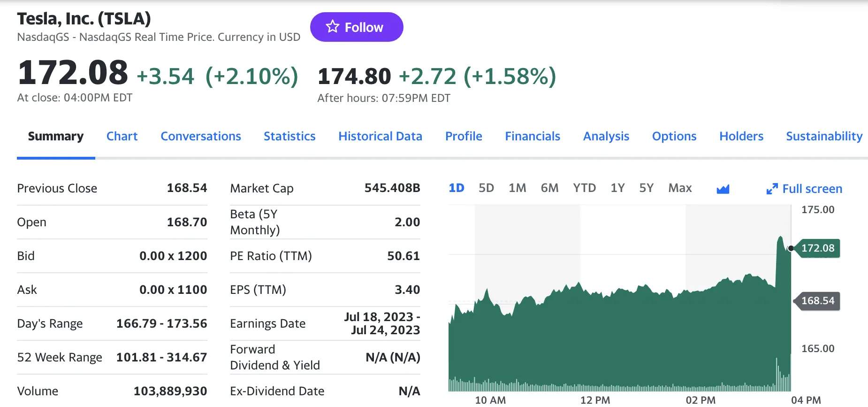
Task: Select the 5Y chart range
Action: pyautogui.click(x=647, y=188)
